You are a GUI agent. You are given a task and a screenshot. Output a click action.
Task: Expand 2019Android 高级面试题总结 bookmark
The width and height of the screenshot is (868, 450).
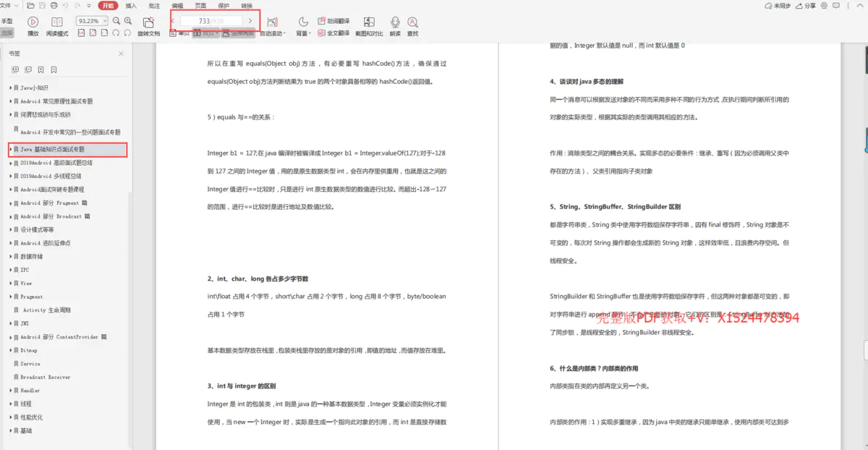coord(11,163)
